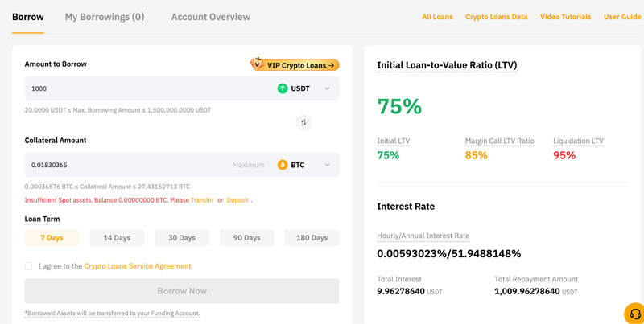Choose the 30 Days loan term
Screen dimensions: 644x324
182,237
